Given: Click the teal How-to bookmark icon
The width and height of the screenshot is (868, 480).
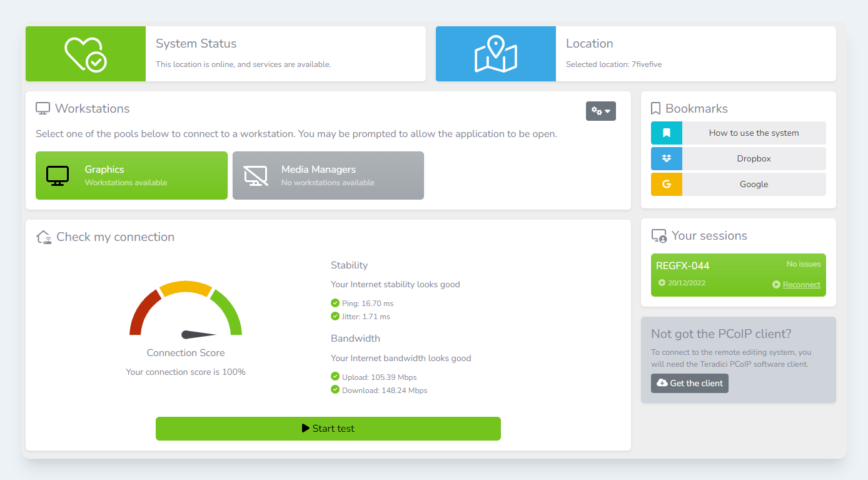Looking at the screenshot, I should (x=667, y=133).
